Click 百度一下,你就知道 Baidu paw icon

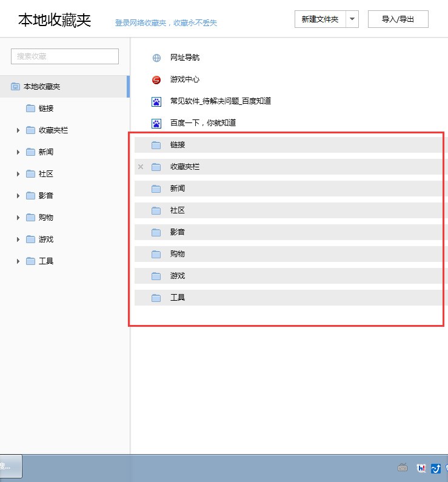pos(156,123)
